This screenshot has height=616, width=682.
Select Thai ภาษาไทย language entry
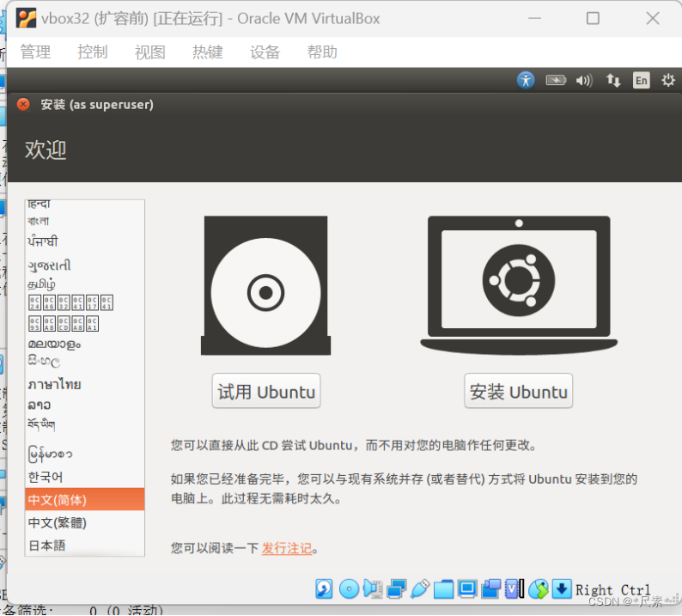[x=85, y=384]
